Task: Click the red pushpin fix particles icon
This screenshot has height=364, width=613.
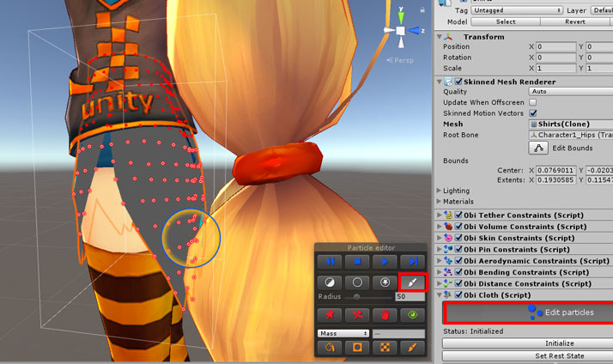Action: (x=330, y=315)
